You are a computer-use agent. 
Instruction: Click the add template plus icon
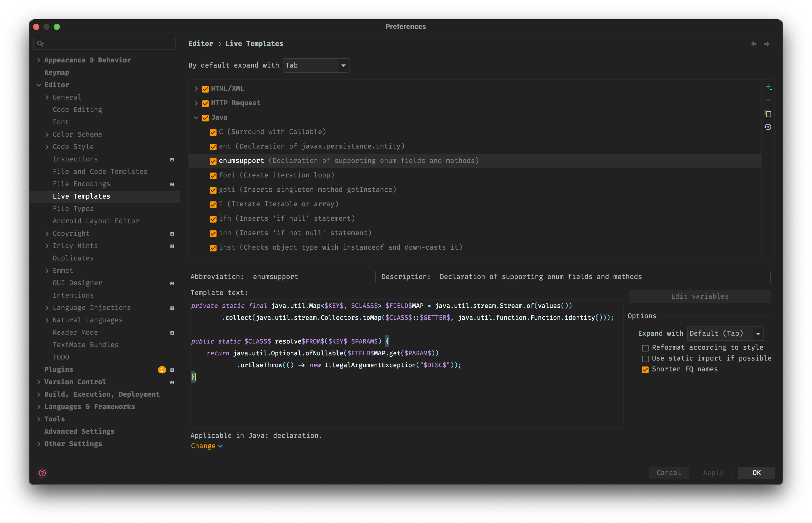(x=768, y=87)
